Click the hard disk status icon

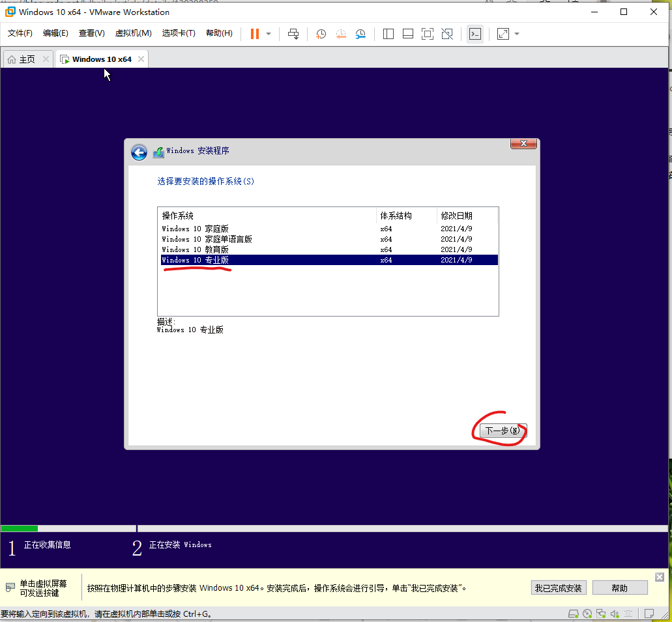click(x=574, y=614)
